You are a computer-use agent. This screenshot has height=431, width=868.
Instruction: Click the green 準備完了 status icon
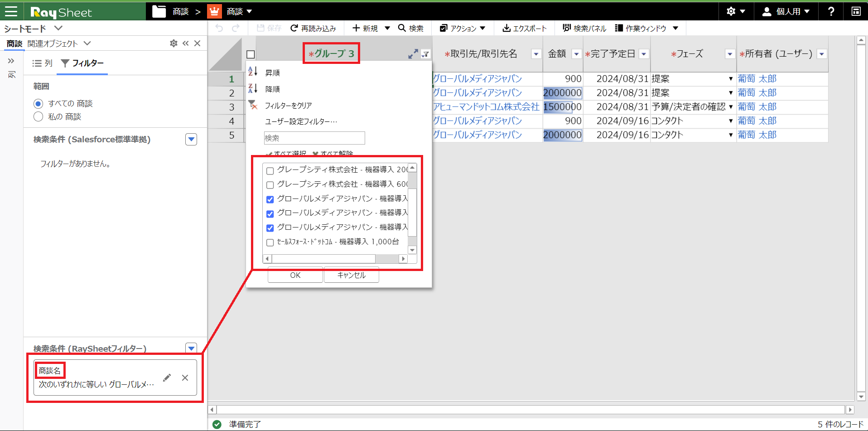[217, 424]
